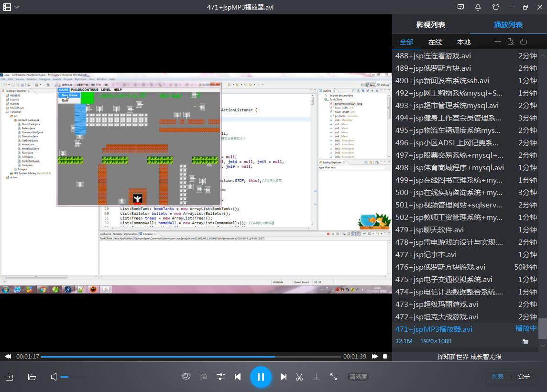
Task: Click the notification bell icon
Action: [478, 7]
